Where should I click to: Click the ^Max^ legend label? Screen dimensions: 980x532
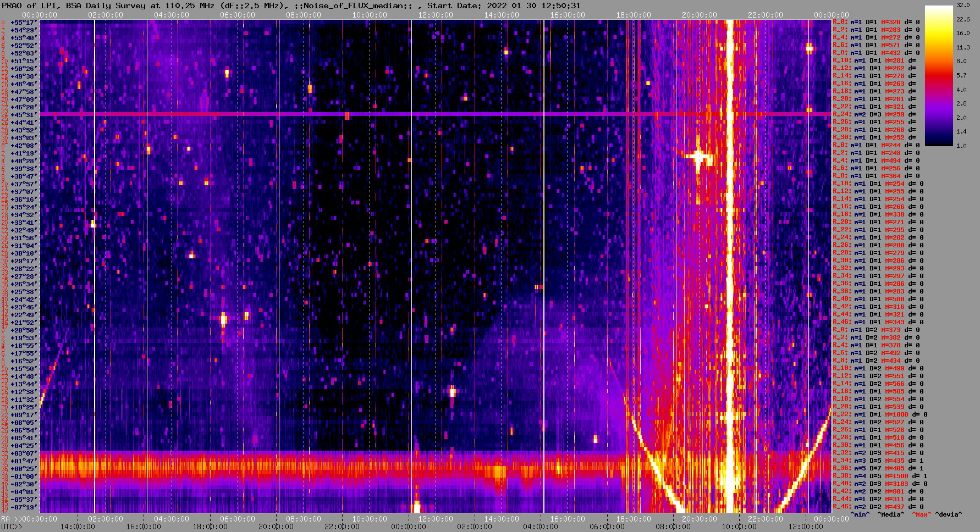(922, 514)
